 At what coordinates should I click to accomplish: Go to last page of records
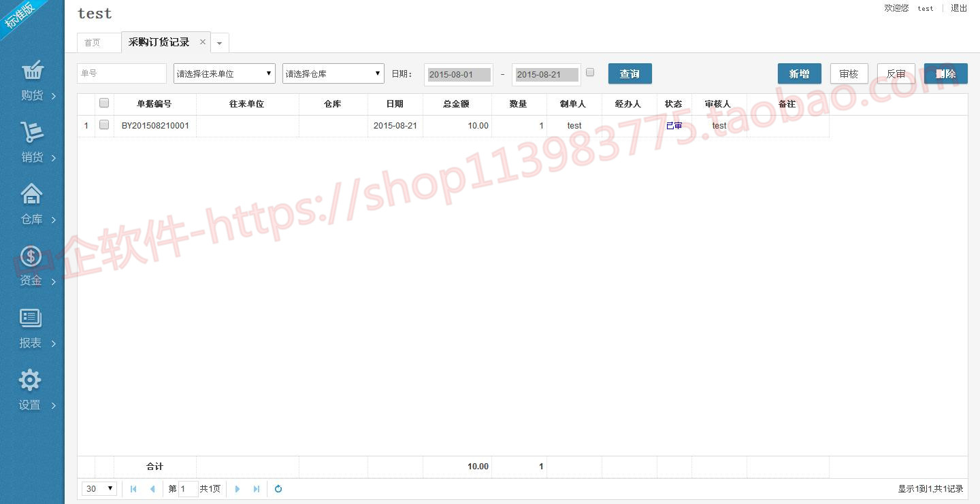(x=257, y=488)
